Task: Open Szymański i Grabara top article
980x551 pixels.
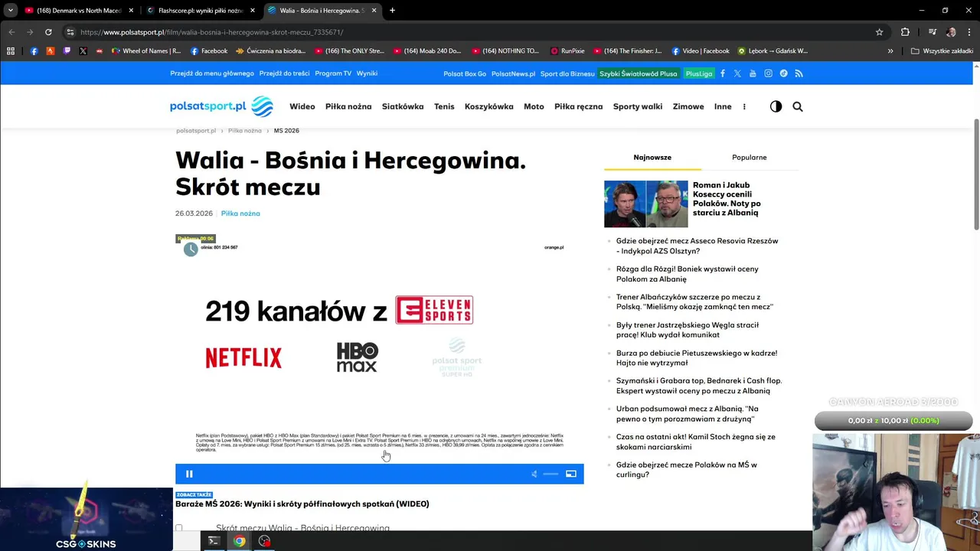Action: [699, 386]
